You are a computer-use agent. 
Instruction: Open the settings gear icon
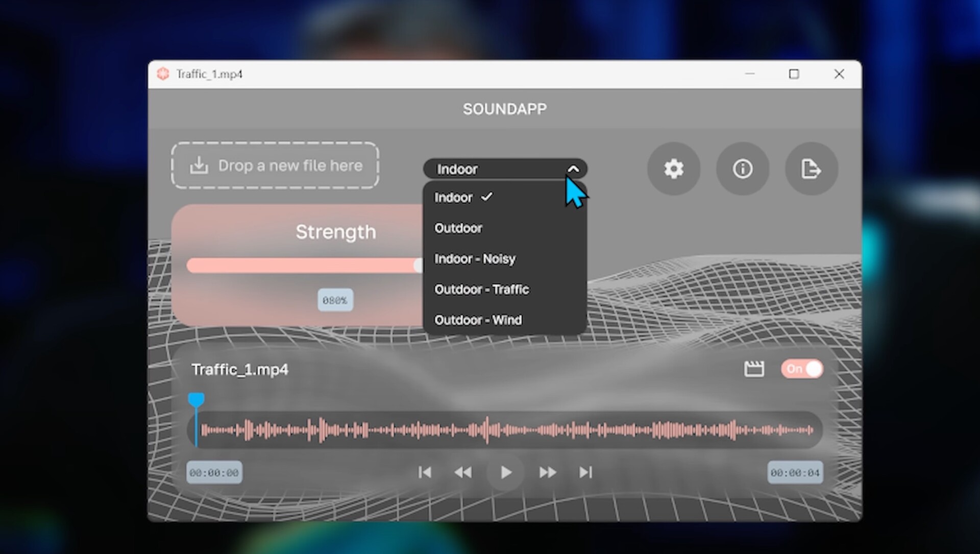pos(673,168)
